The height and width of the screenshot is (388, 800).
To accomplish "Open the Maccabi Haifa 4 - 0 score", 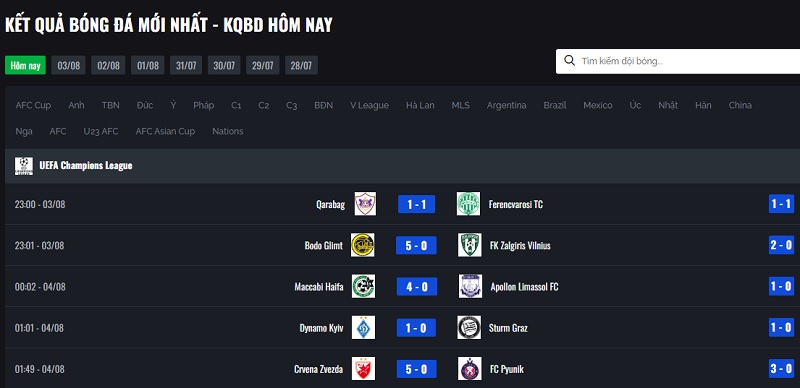I will 417,286.
